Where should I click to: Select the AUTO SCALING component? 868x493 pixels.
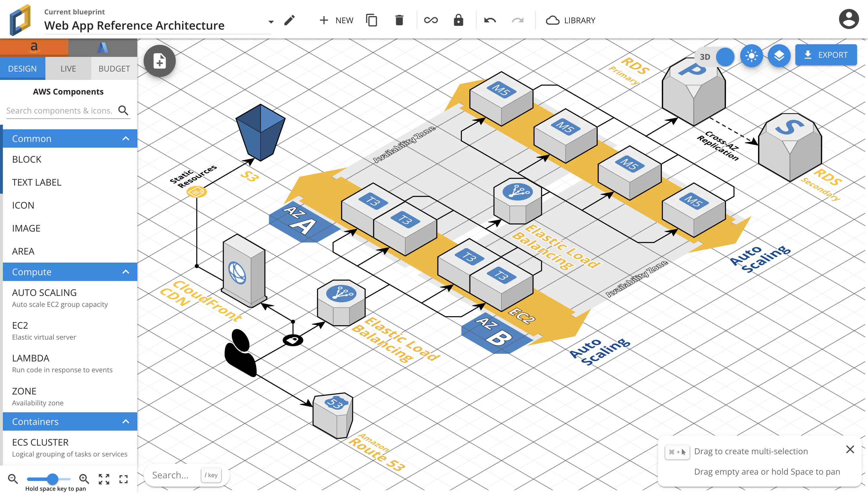[x=70, y=298]
